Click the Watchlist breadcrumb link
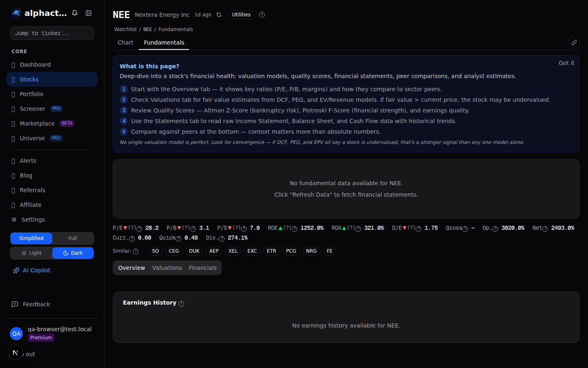This screenshot has height=368, width=588. pos(125,29)
